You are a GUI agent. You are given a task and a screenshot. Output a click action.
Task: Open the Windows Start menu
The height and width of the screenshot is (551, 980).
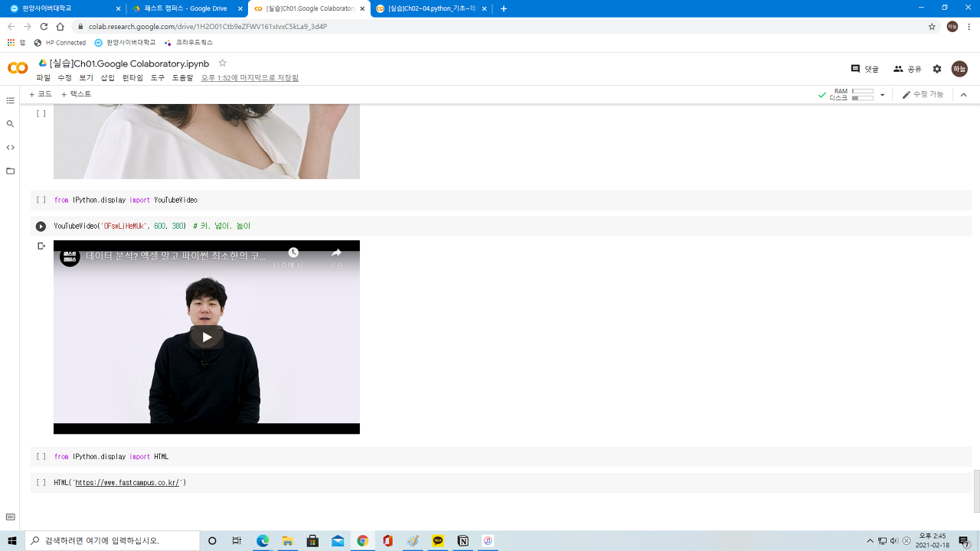(x=12, y=541)
